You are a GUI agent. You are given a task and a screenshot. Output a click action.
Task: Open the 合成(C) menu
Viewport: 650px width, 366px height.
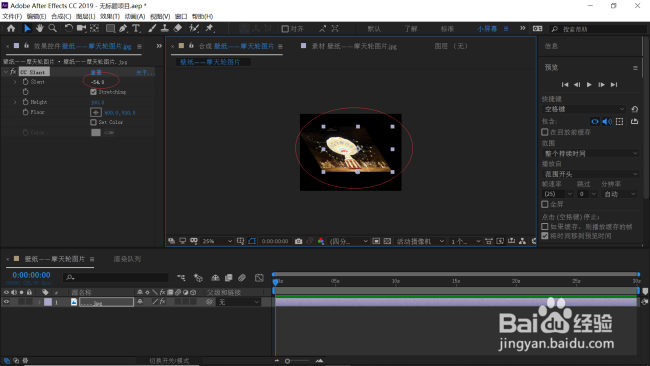61,17
